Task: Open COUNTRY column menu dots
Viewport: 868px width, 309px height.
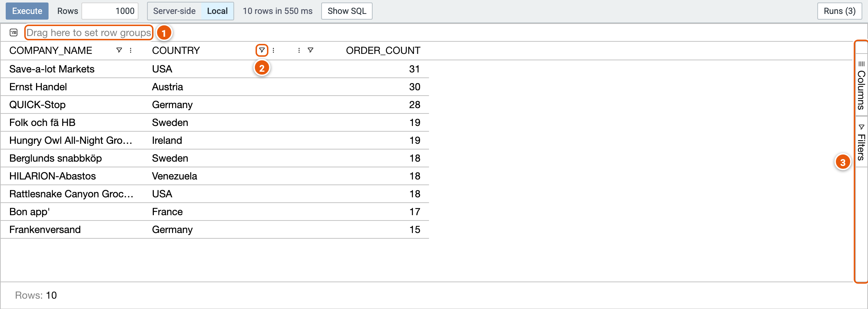Action: pos(273,50)
